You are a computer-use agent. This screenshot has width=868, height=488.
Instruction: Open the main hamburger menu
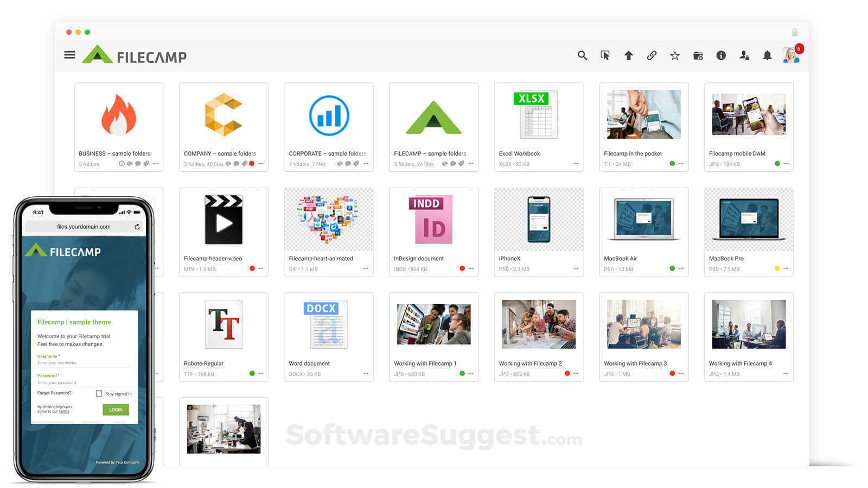pyautogui.click(x=69, y=55)
